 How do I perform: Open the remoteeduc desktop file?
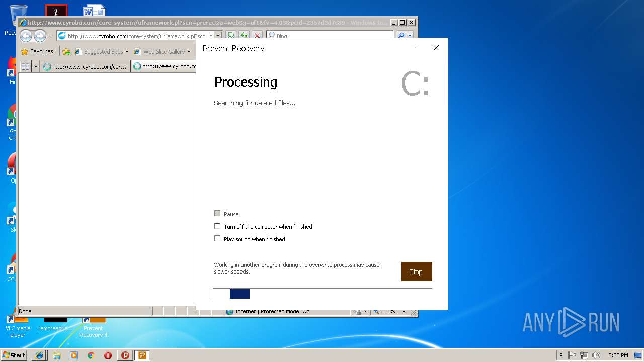click(x=56, y=325)
